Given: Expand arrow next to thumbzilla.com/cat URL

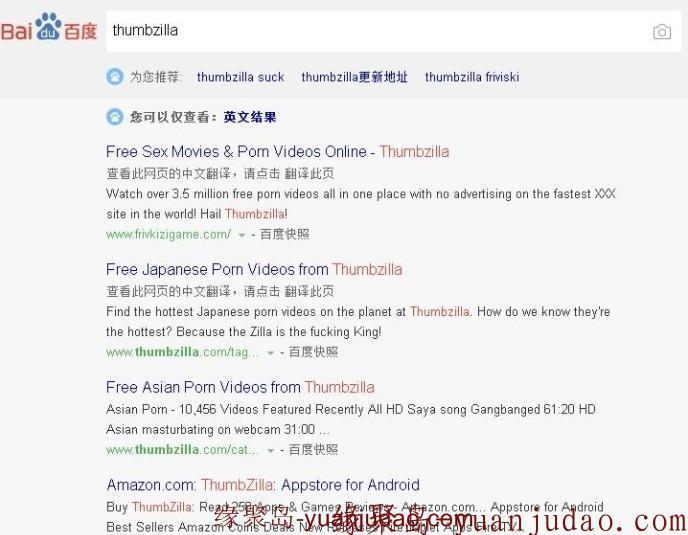Looking at the screenshot, I should (x=270, y=451).
